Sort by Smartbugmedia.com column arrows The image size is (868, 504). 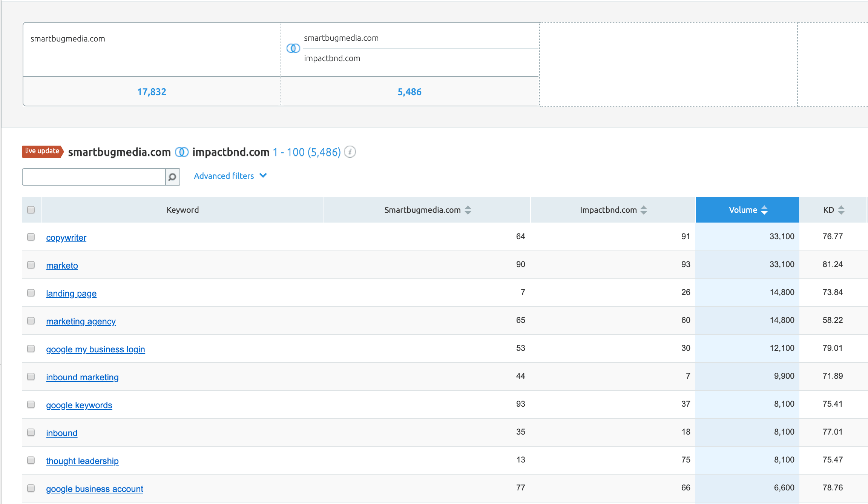pyautogui.click(x=468, y=210)
